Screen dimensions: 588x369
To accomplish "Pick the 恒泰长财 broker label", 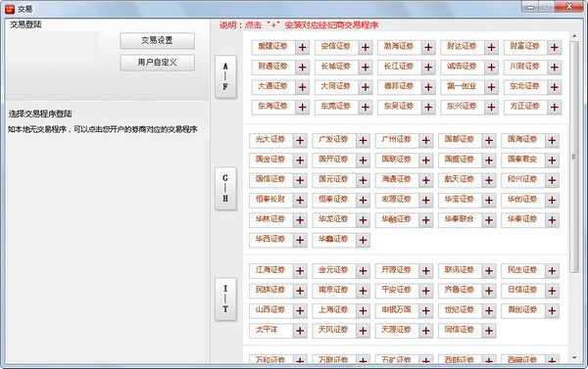I will click(x=270, y=200).
